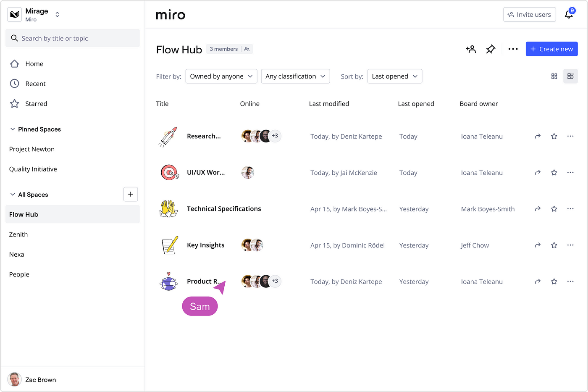Star the Technical Specifications board
Screen dimensions: 588x392
554,209
